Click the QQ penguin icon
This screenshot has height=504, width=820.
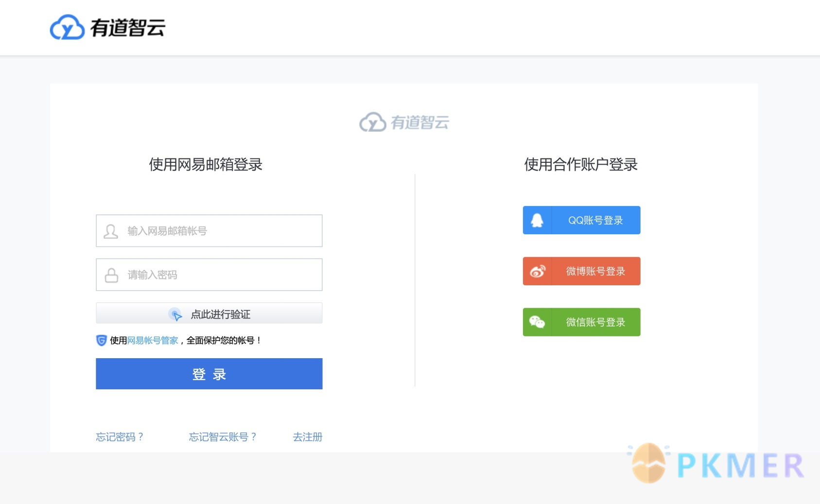(x=537, y=220)
